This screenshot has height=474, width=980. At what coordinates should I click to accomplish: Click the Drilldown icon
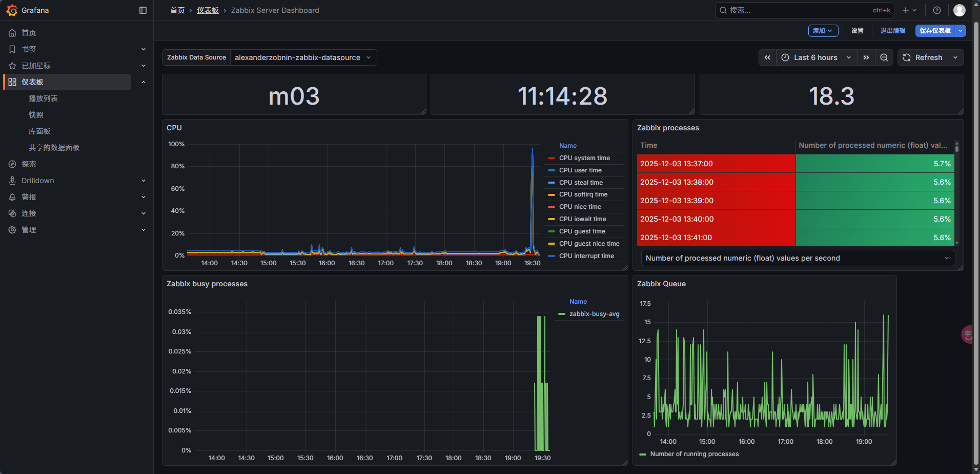click(x=12, y=181)
